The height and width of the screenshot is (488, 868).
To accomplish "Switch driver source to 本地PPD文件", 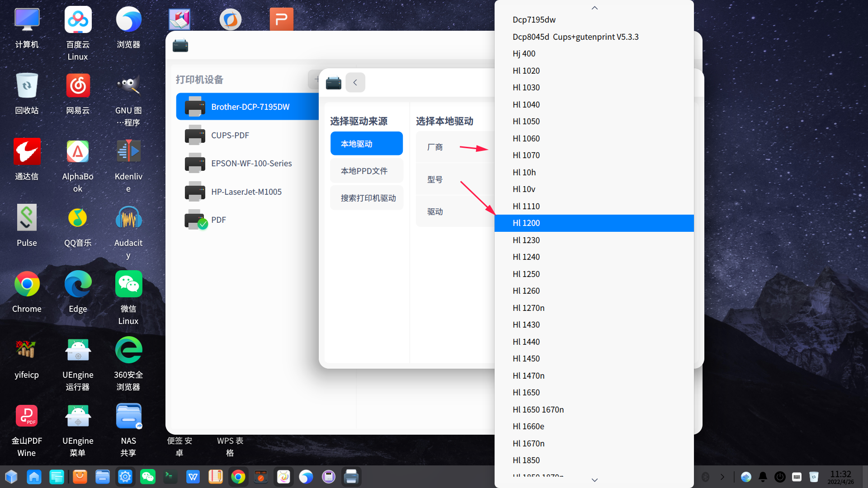I will coord(366,170).
